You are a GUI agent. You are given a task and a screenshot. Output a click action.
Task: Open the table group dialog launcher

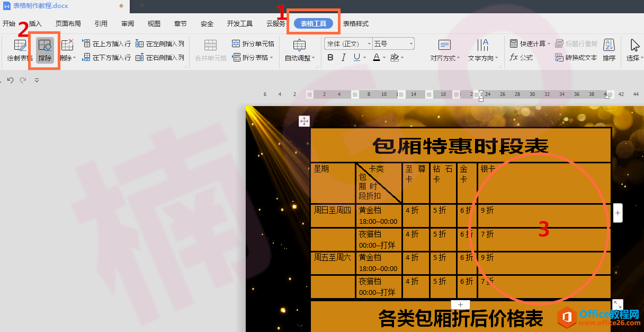click(185, 66)
